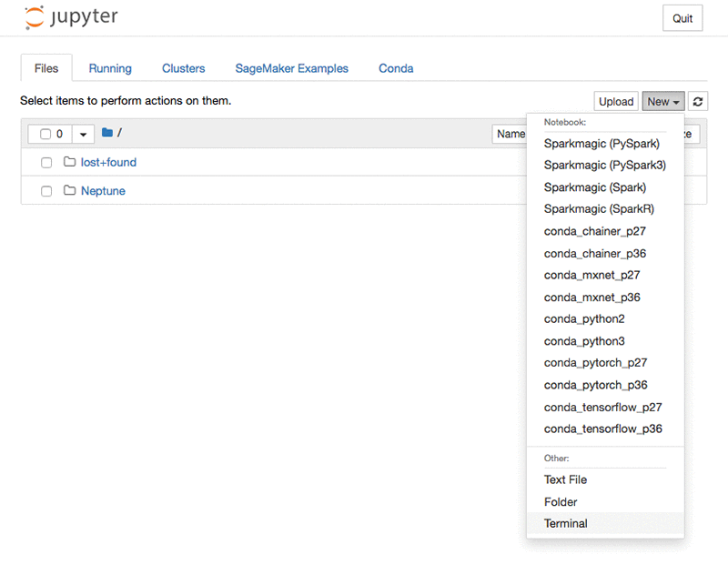Create a Sparkmagic (PySpark) notebook
The width and height of the screenshot is (728, 565).
605,144
